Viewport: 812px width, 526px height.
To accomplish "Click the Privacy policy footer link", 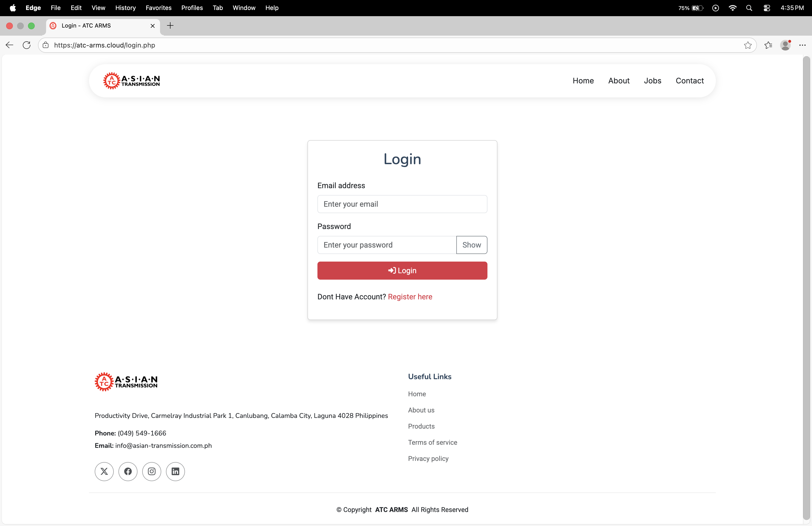I will click(x=428, y=459).
